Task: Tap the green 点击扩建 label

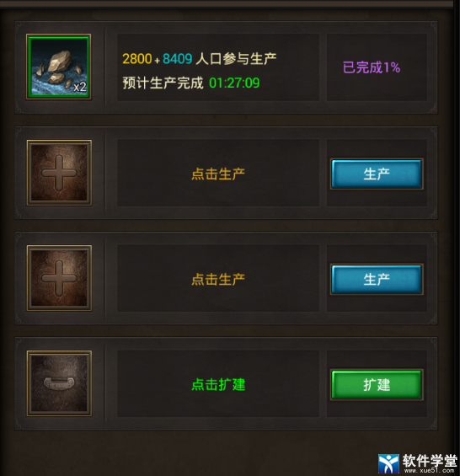Action: tap(218, 385)
